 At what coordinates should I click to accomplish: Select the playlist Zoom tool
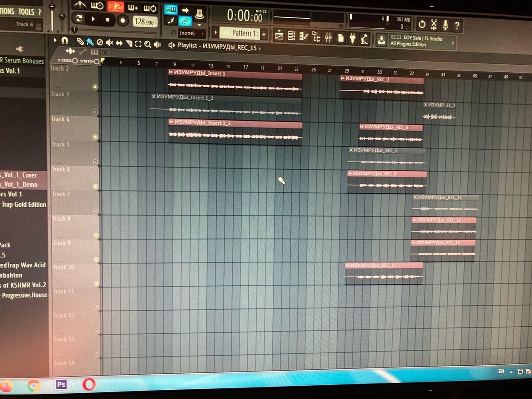coord(147,44)
